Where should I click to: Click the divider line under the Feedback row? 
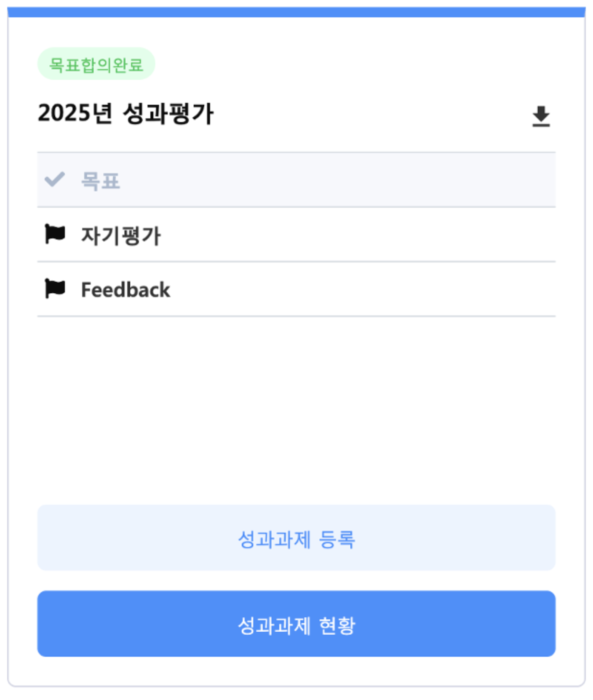coord(296,316)
